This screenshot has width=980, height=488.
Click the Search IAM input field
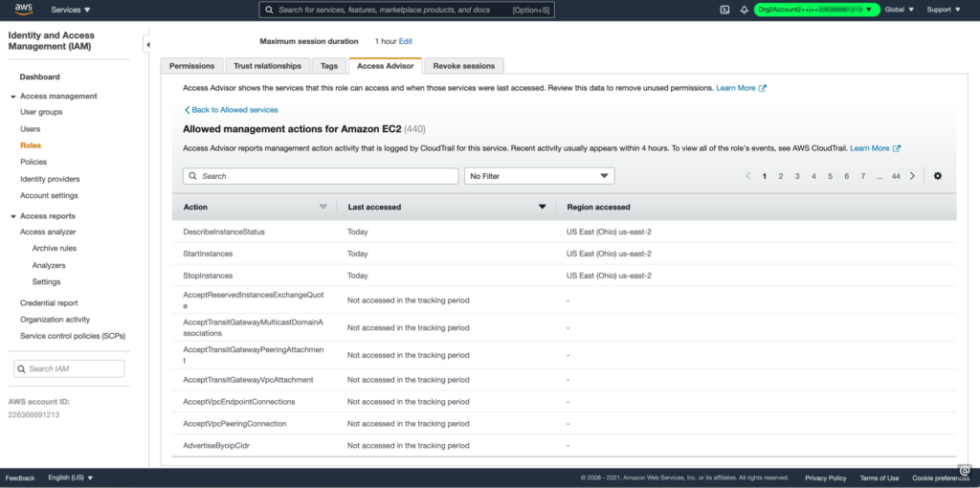69,368
